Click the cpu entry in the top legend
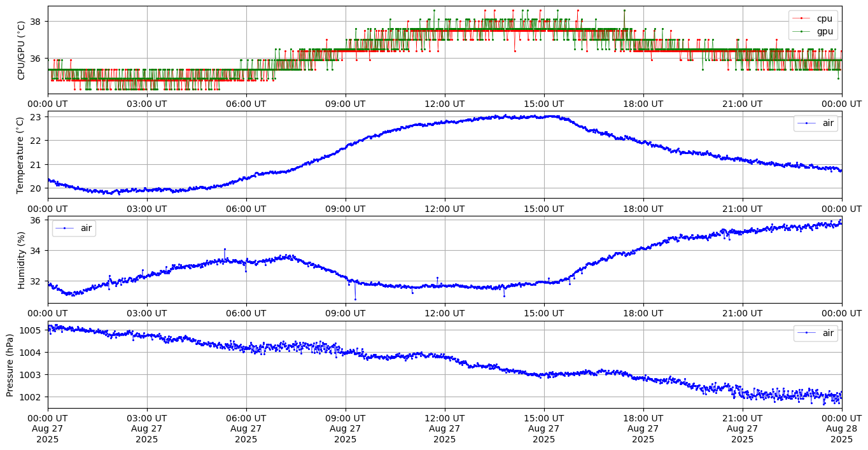This screenshot has width=868, height=450. point(824,18)
